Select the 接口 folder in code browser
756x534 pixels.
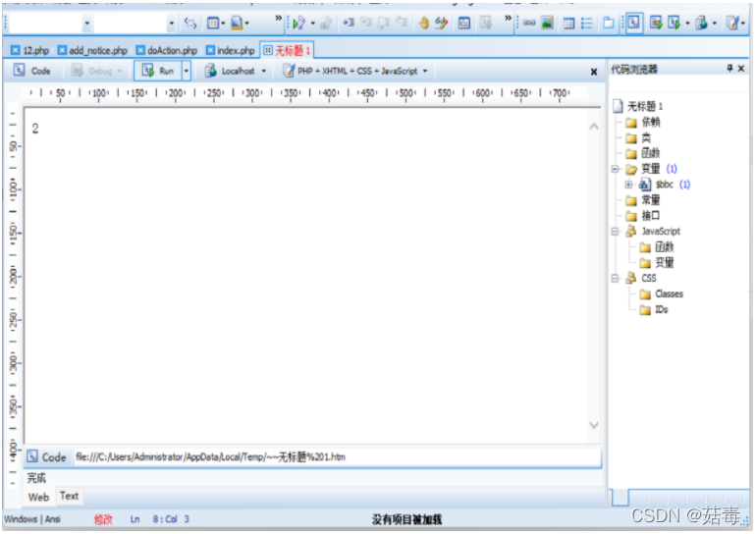pos(643,215)
